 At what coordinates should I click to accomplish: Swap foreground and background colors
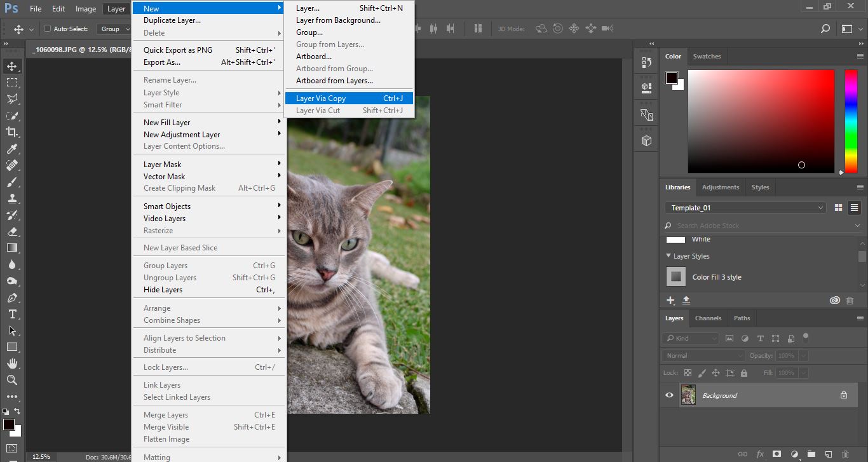(x=18, y=412)
